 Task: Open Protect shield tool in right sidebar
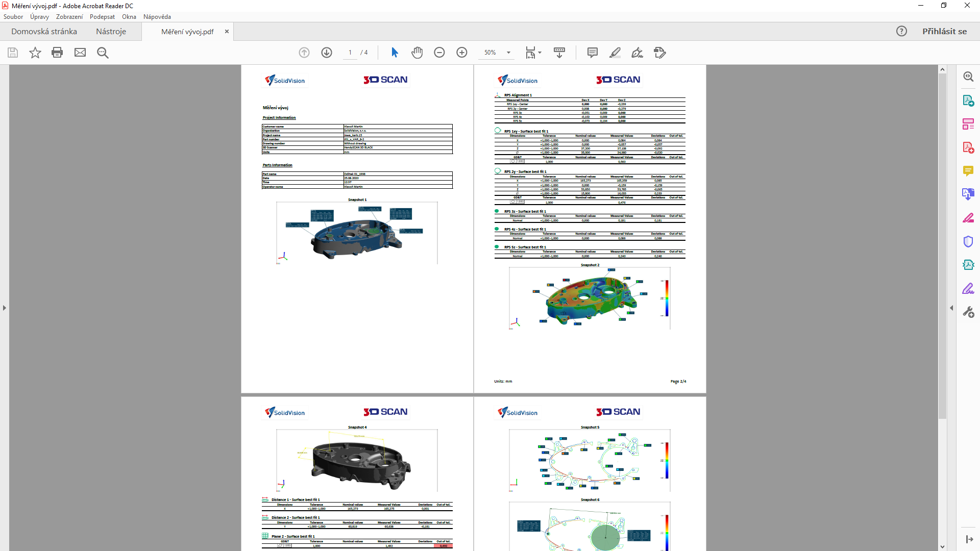[968, 241]
